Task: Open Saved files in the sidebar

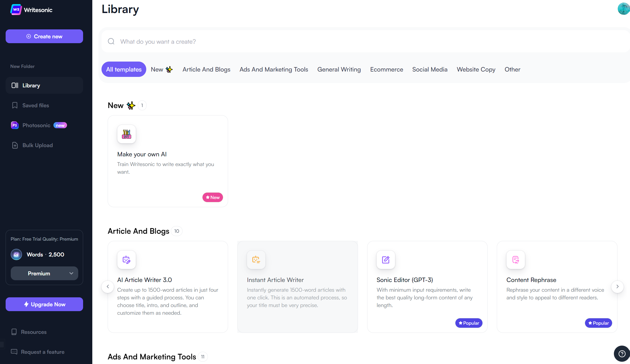Action: tap(36, 105)
